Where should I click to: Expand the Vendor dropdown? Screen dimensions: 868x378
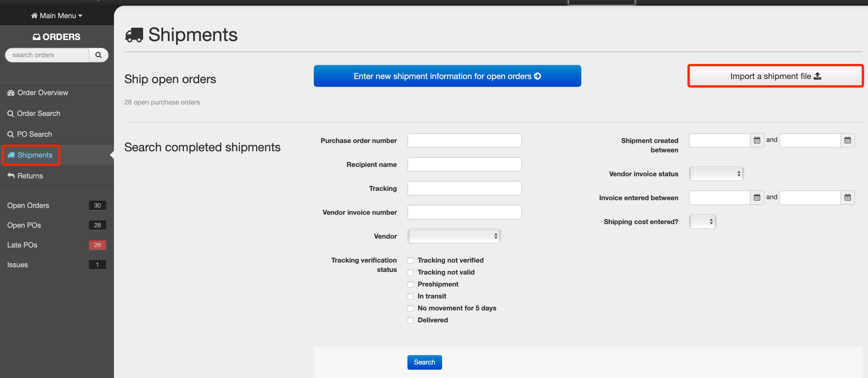454,236
